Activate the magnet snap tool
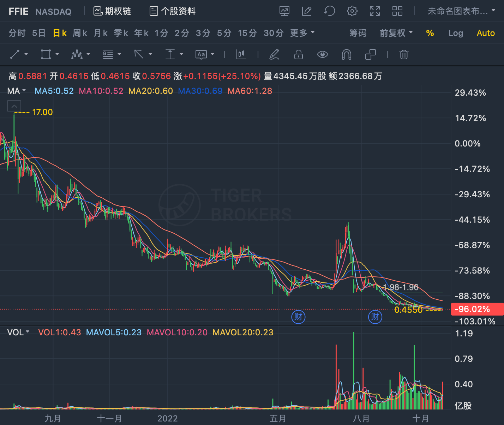Screen dimensions: 504x425 click(x=347, y=54)
